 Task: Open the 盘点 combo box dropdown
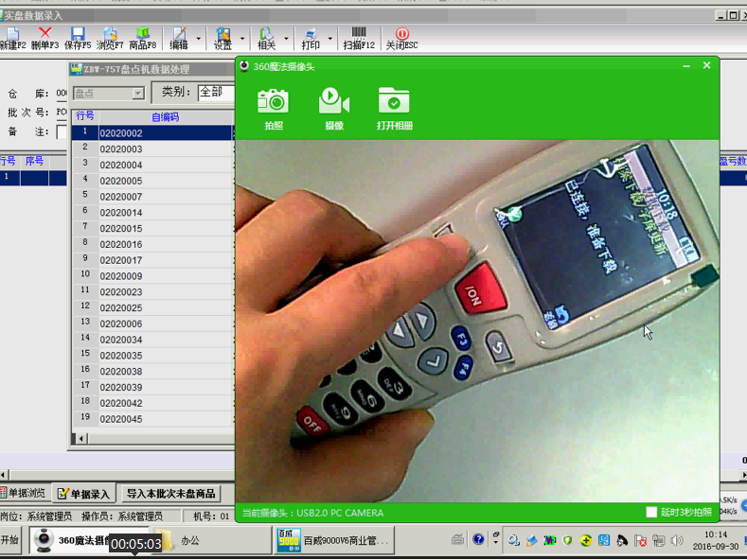pos(138,94)
